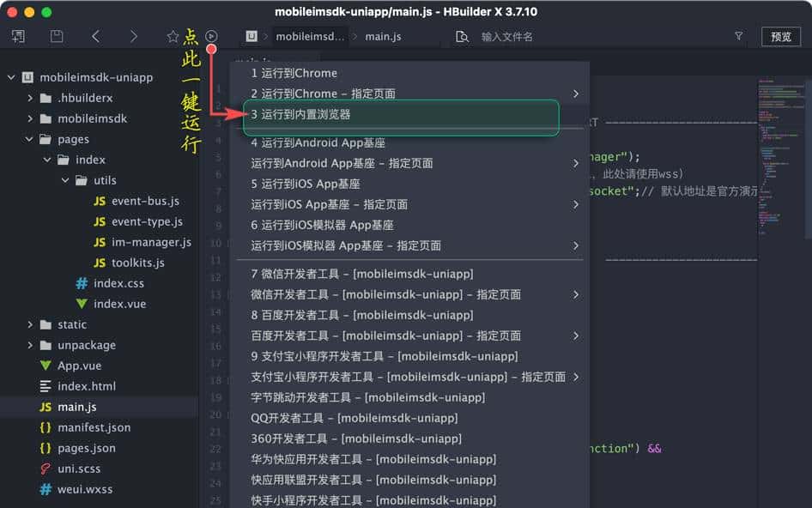The height and width of the screenshot is (508, 812).
Task: Click the filter funnel icon near search box
Action: (738, 36)
